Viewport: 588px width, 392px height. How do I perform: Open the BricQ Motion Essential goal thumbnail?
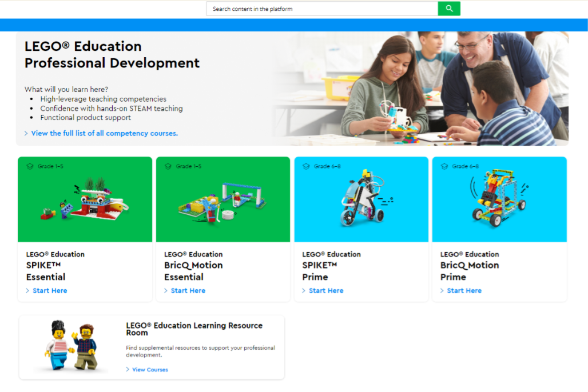(x=223, y=199)
